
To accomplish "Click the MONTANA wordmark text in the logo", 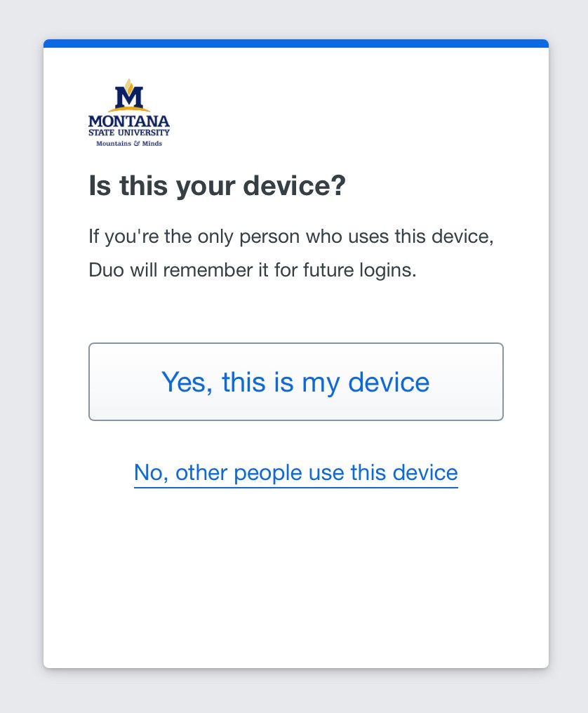I will 128,119.
